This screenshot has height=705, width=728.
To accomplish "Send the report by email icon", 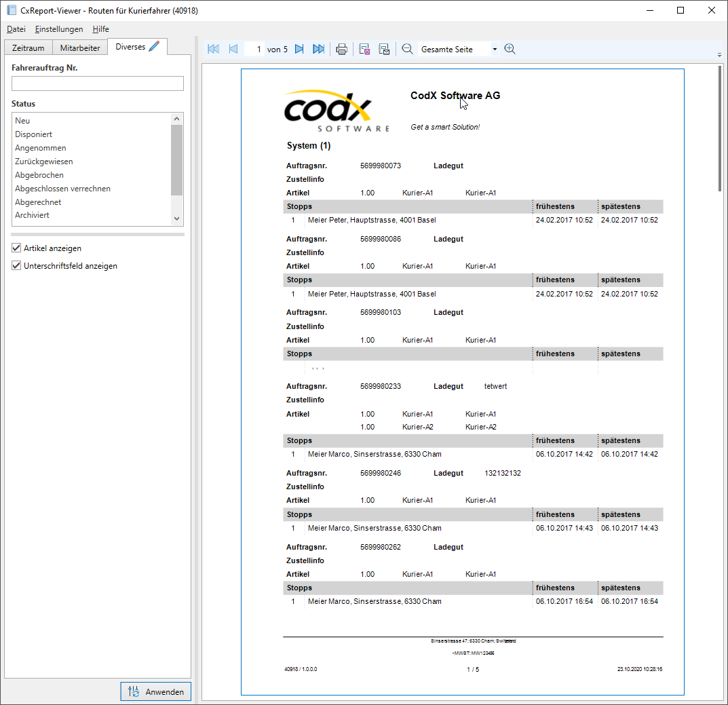I will 384,49.
